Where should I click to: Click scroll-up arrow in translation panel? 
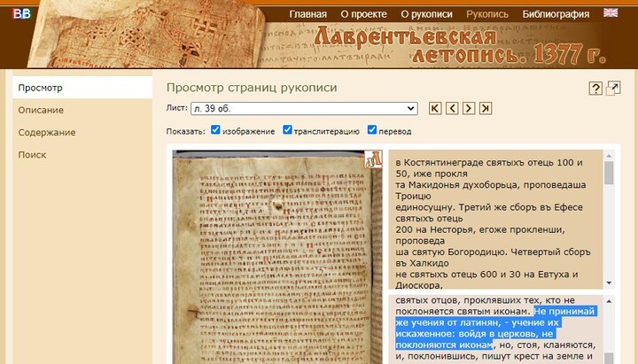[609, 301]
